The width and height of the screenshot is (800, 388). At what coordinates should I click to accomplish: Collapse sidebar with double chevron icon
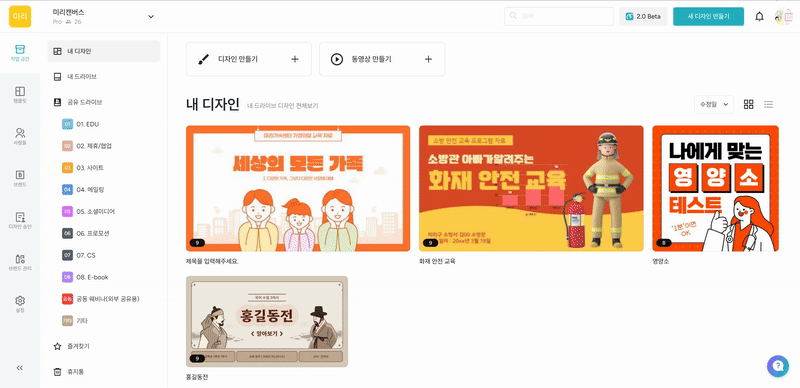20,368
